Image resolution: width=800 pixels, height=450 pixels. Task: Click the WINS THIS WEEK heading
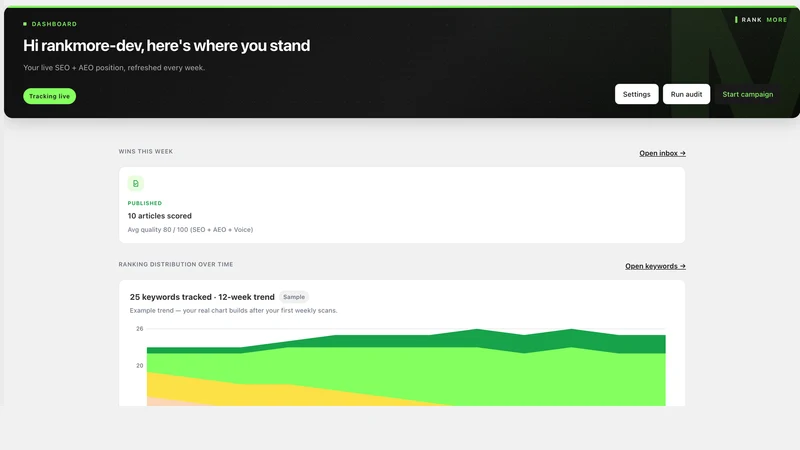[x=145, y=152]
